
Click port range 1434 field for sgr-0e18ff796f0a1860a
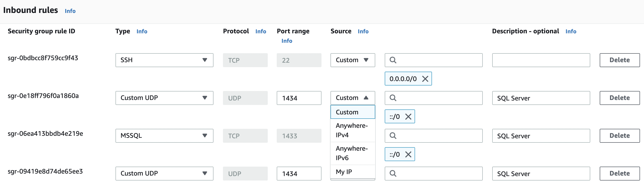[299, 98]
